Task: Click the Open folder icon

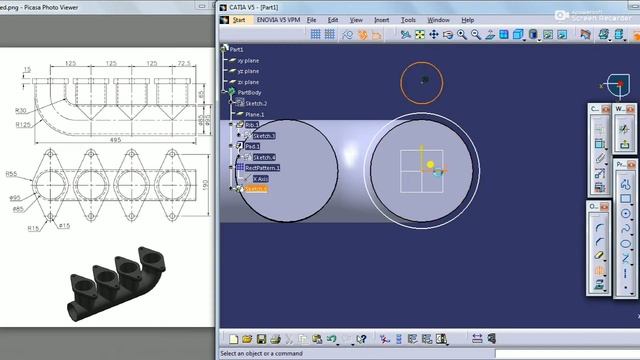Action: [x=247, y=339]
